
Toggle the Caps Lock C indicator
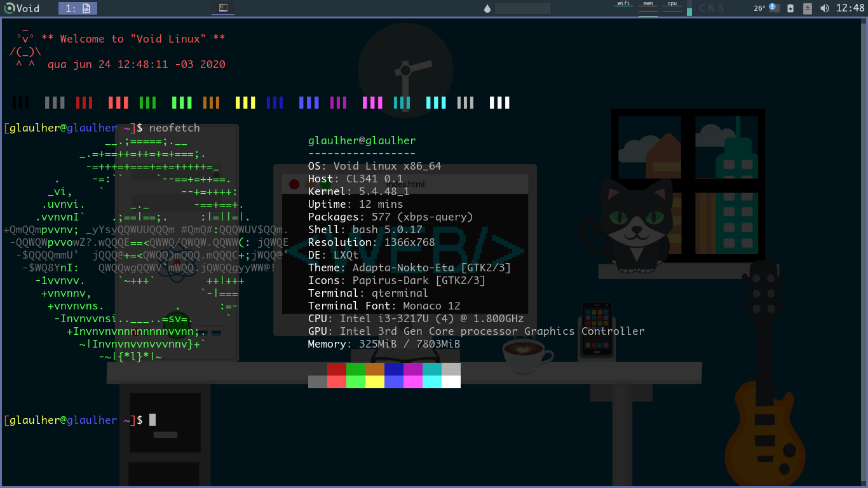[x=703, y=8]
